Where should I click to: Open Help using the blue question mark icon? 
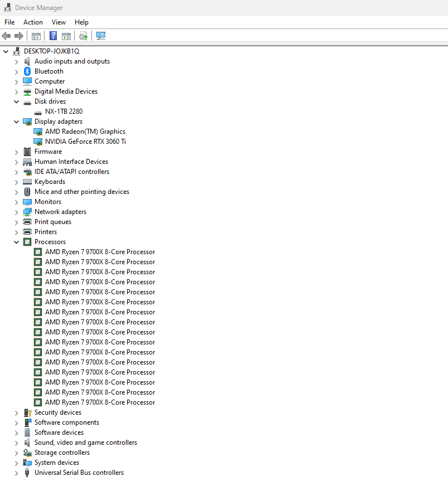(x=53, y=36)
